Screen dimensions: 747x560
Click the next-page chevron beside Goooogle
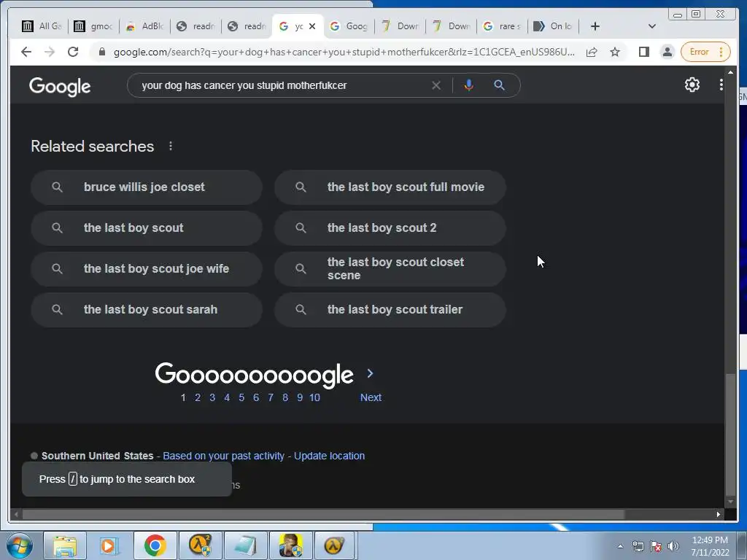370,374
